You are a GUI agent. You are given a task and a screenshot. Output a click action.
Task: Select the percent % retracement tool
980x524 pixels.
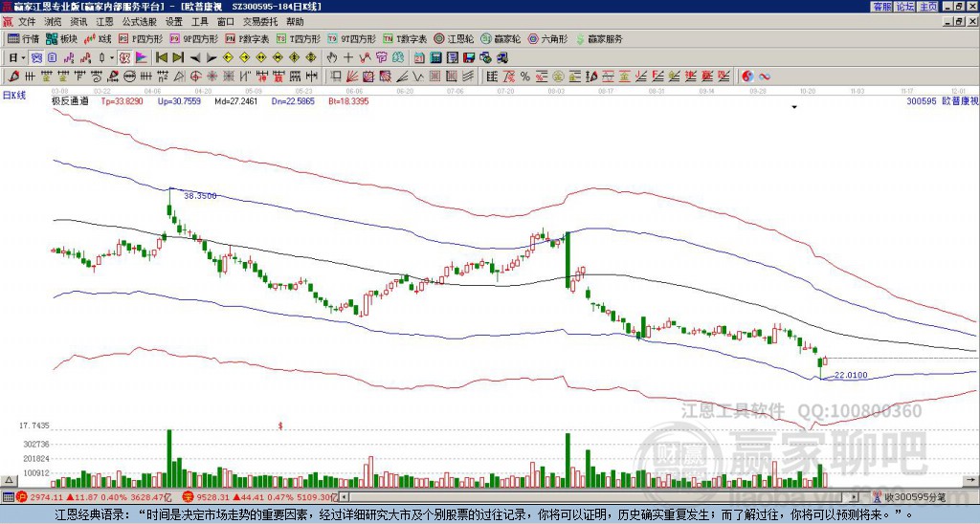(525, 76)
